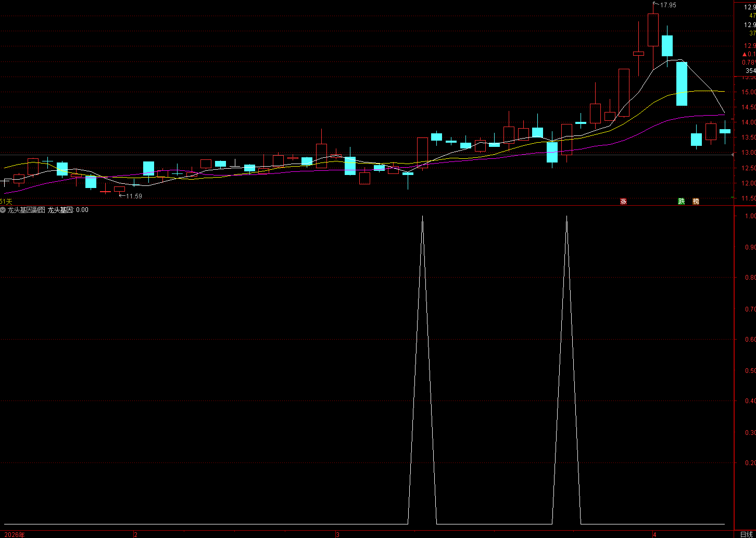Click month 4 marker on time axis
756x538 pixels.
[x=654, y=534]
